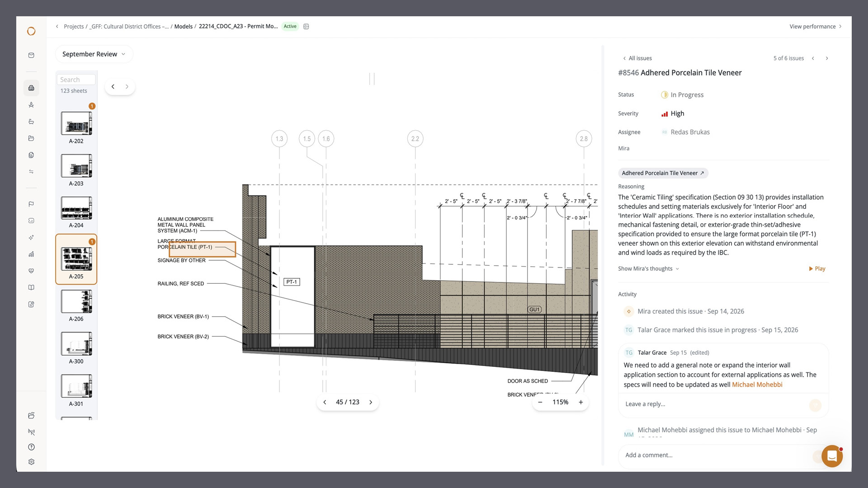Screen dimensions: 868x488
Task: Zoom in with the plus button
Action: pyautogui.click(x=581, y=402)
